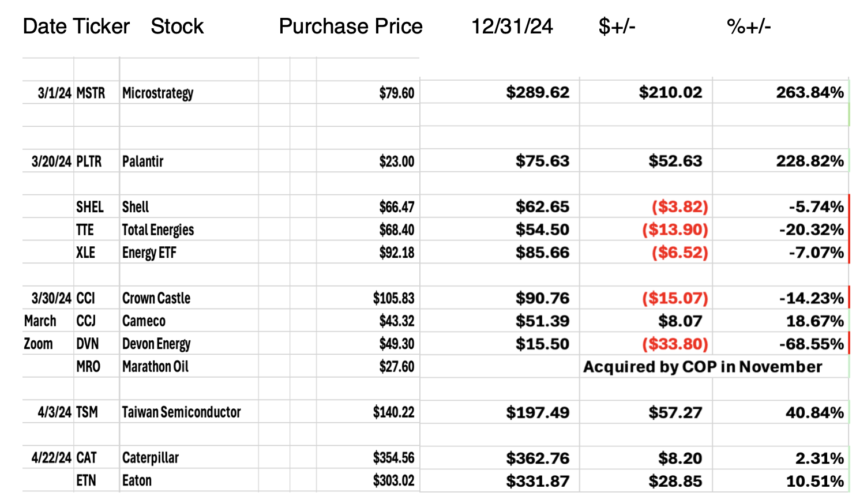This screenshot has width=856, height=504.
Task: Select the Marathon Oil purchase price $27.60
Action: (396, 367)
